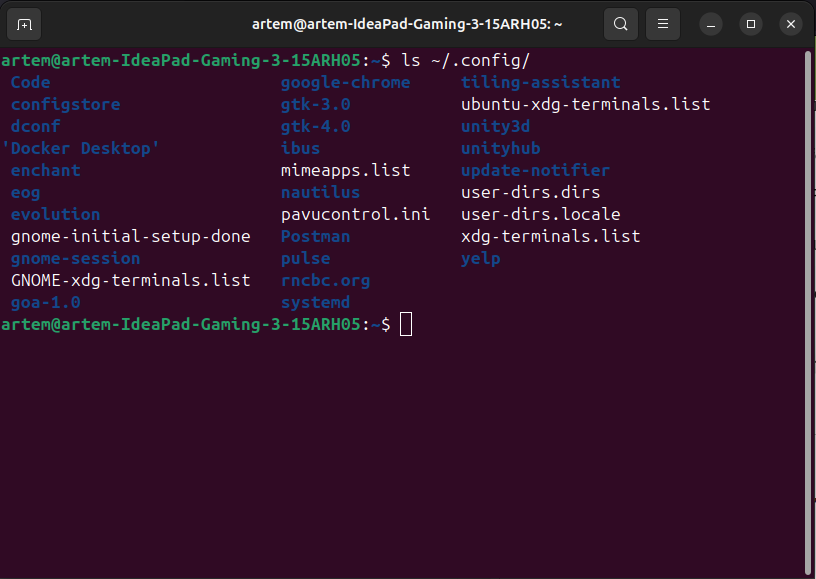Screen dimensions: 816x579
Task: Click the gnome-initial-setup-done file entry
Action: 130,236
